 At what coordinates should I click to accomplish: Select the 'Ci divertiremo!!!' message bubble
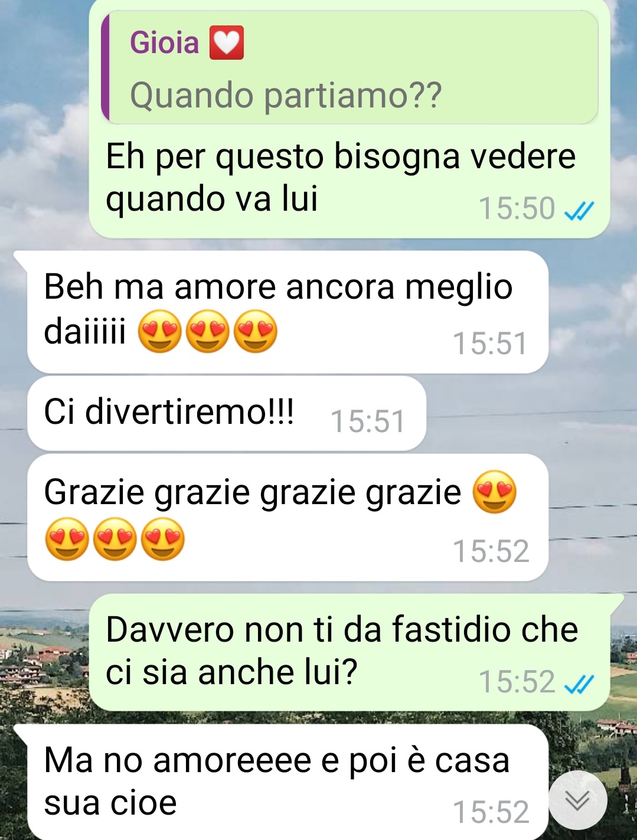coord(227,413)
